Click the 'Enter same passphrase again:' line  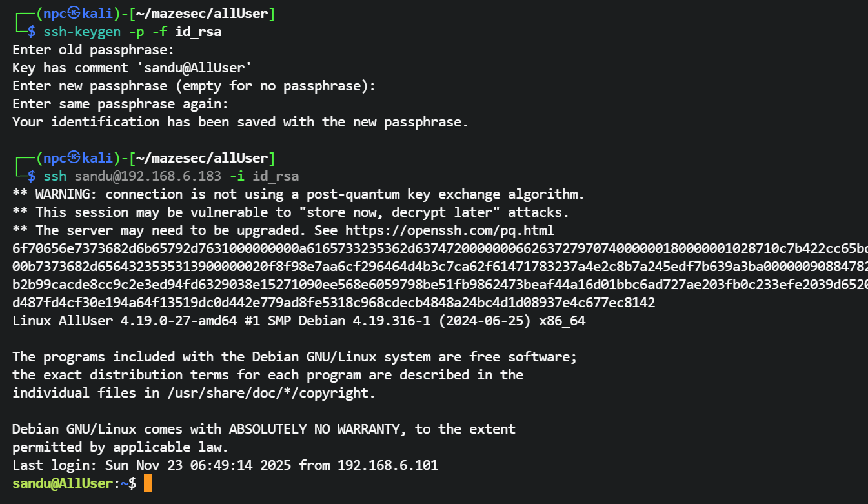(120, 104)
